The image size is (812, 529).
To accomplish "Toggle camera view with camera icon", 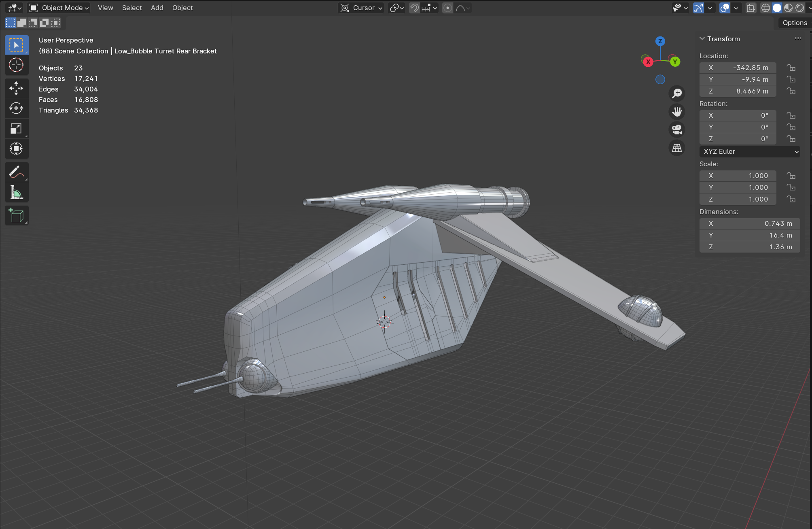I will (x=677, y=130).
